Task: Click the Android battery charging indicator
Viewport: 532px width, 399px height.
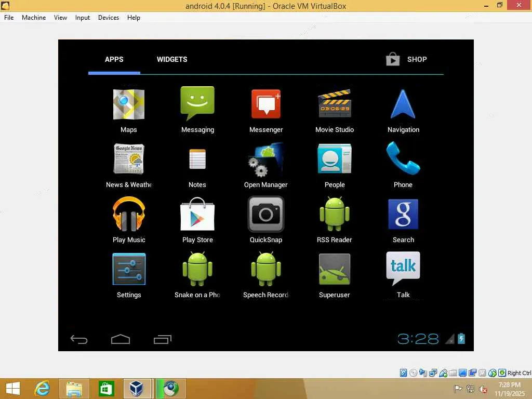Action: point(461,338)
